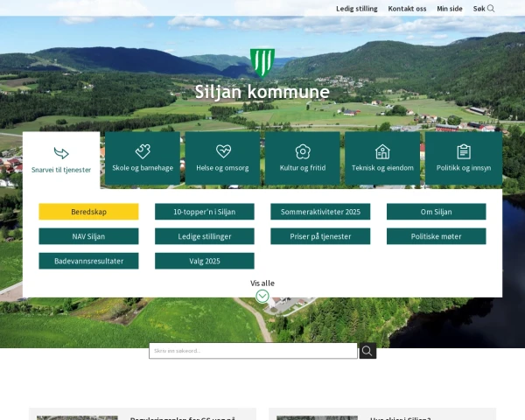Image resolution: width=525 pixels, height=420 pixels.
Task: Select the Snarvei til tjenester tab
Action: (x=61, y=160)
